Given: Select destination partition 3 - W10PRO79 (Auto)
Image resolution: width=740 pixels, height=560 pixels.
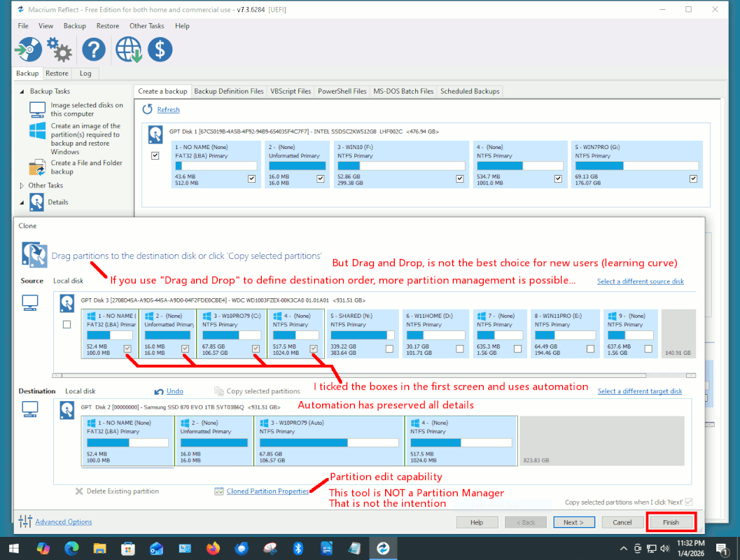Looking at the screenshot, I should pos(329,440).
